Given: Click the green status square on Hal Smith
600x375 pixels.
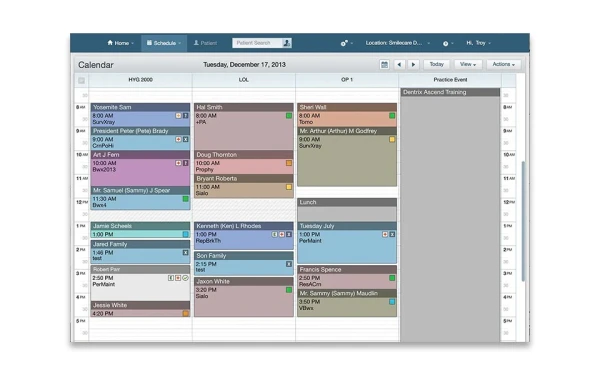Looking at the screenshot, I should 289,116.
